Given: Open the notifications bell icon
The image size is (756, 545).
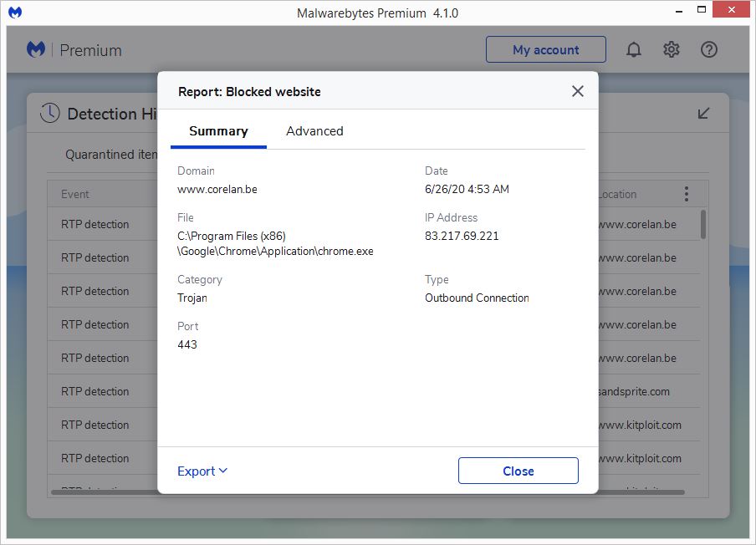Looking at the screenshot, I should coord(634,49).
